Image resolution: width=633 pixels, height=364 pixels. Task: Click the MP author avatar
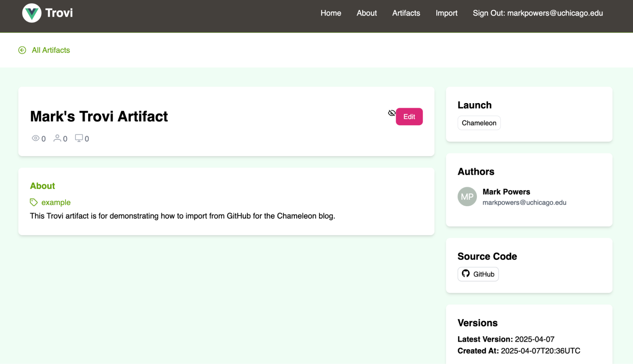coord(467,197)
